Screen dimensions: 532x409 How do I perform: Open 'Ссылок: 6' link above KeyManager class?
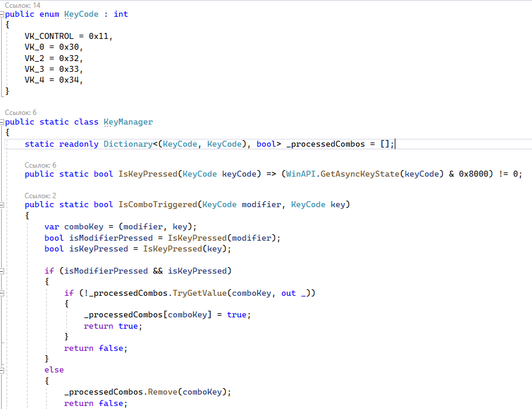pos(20,113)
